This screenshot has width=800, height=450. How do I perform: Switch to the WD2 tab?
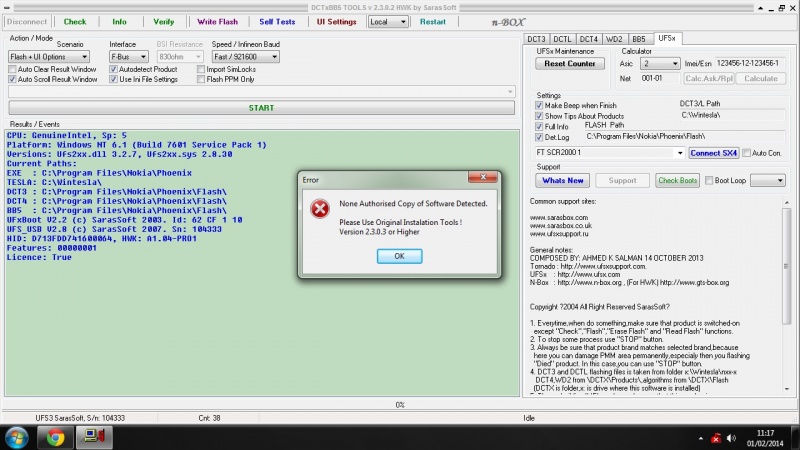[x=614, y=39]
